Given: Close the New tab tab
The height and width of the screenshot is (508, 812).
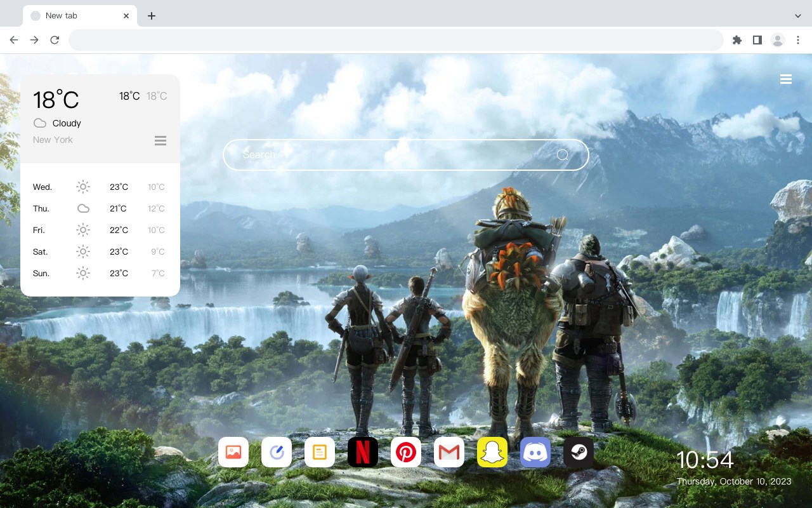Looking at the screenshot, I should 127,16.
